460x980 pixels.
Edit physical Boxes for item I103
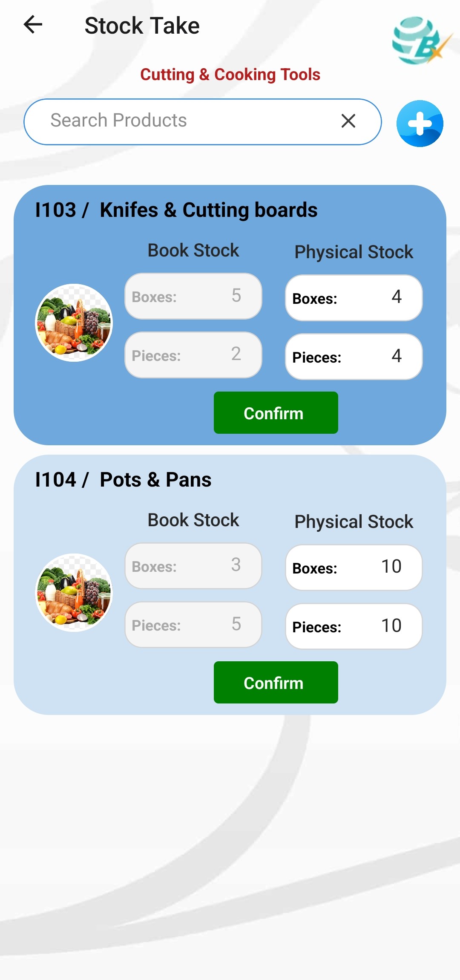click(354, 298)
